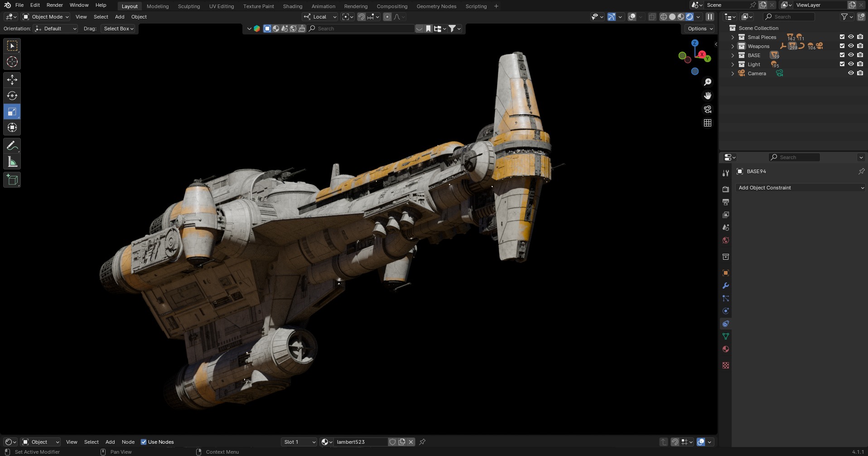The width and height of the screenshot is (868, 456).
Task: Switch viewport to solid shading
Action: tap(672, 17)
